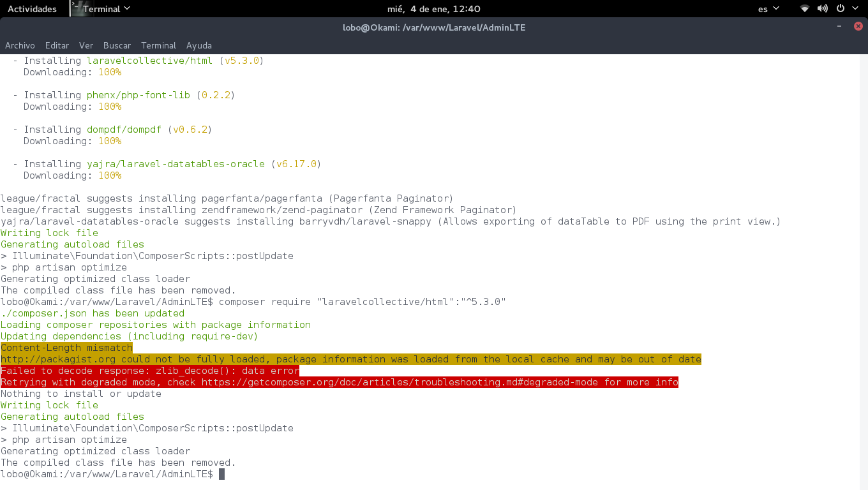Click the zendframework/zend-paginator suggestion line

pos(258,210)
